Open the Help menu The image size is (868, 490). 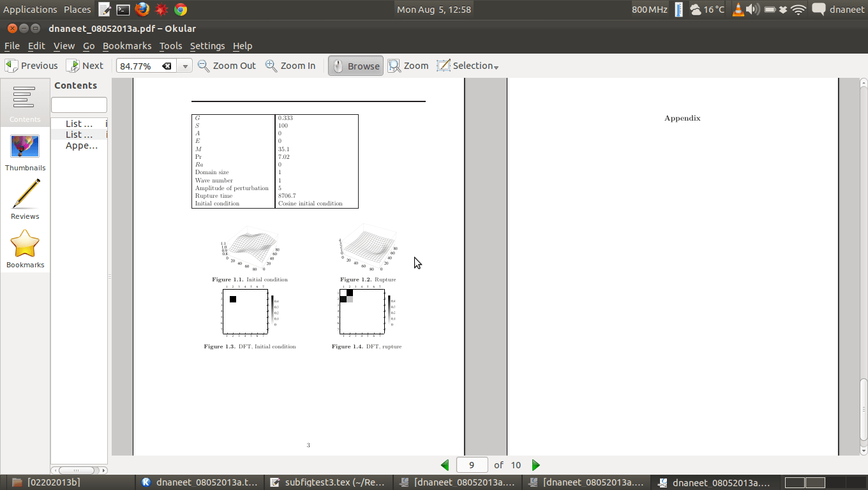[243, 46]
